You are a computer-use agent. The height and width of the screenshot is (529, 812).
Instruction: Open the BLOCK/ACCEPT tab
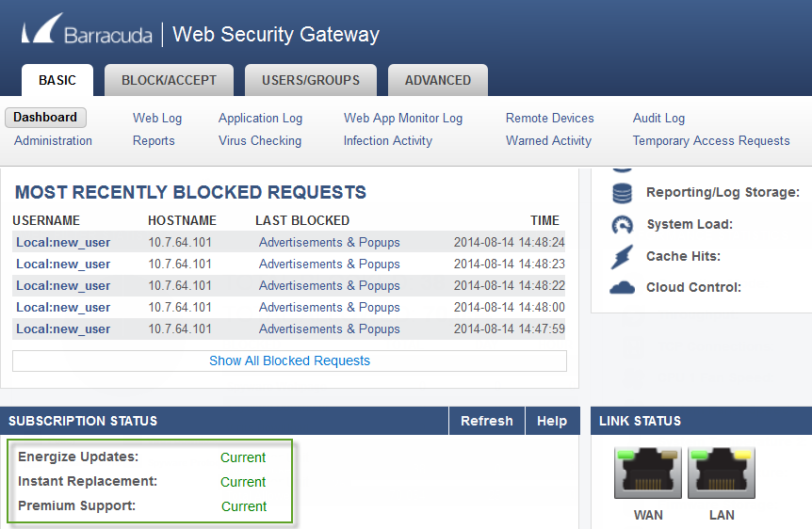(169, 80)
